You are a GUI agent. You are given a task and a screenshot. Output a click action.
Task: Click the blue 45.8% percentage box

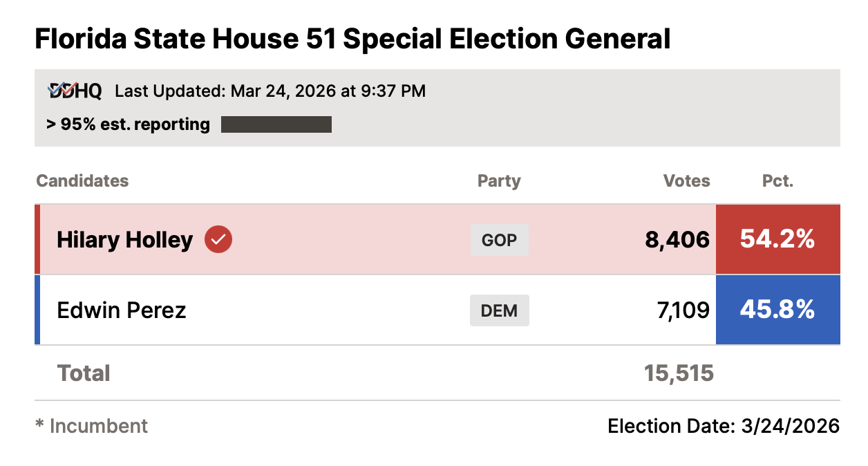[777, 310]
